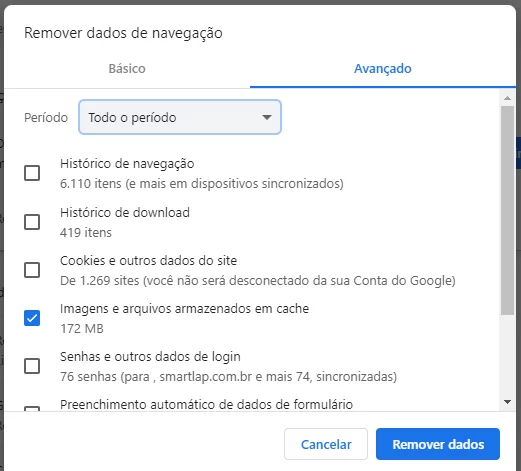Screen dimensions: 521x471
Task: Click Senhas e outros dados de login label
Action: point(150,357)
